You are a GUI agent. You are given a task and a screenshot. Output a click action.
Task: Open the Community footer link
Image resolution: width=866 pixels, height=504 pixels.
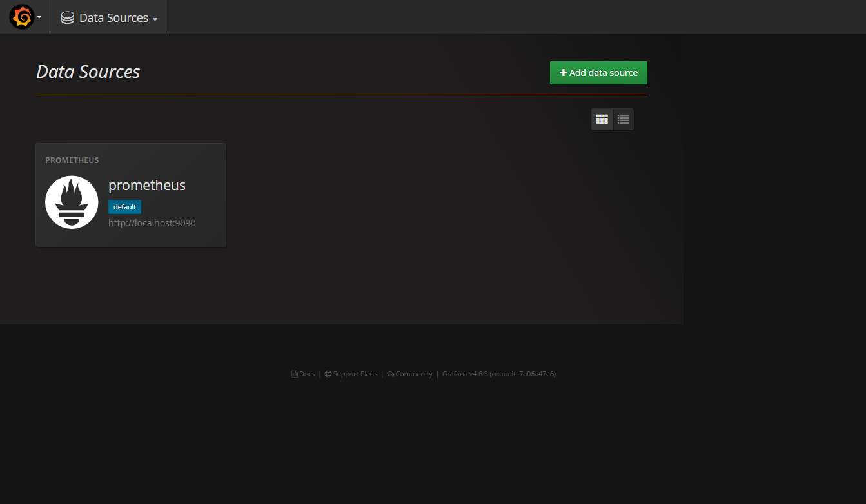[409, 374]
